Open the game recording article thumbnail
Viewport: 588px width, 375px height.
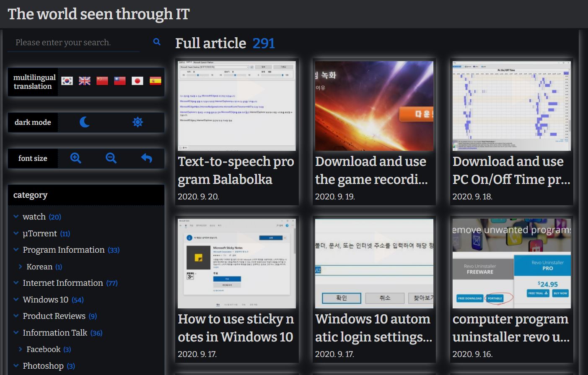click(x=374, y=106)
